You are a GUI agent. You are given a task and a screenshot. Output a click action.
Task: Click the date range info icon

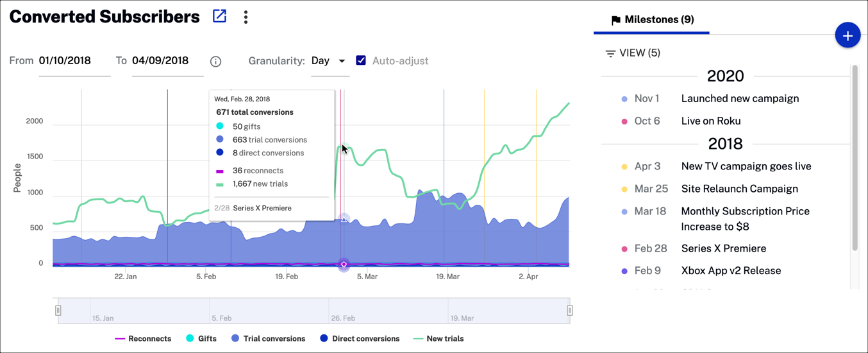click(x=215, y=62)
